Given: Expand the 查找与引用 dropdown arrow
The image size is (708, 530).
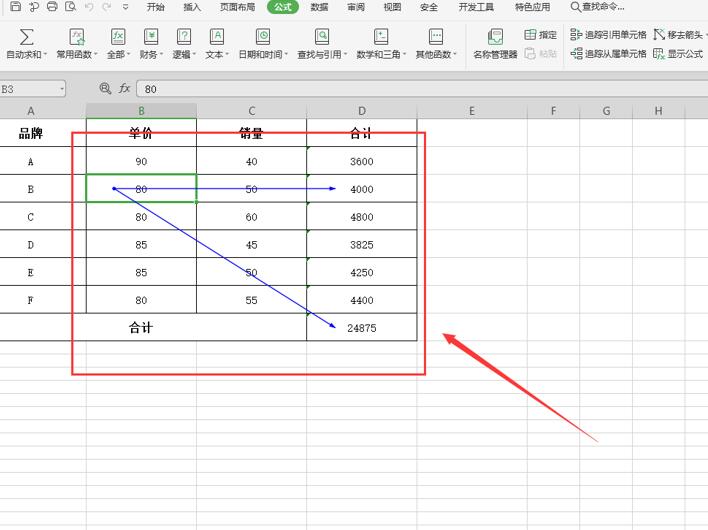Looking at the screenshot, I should (345, 55).
